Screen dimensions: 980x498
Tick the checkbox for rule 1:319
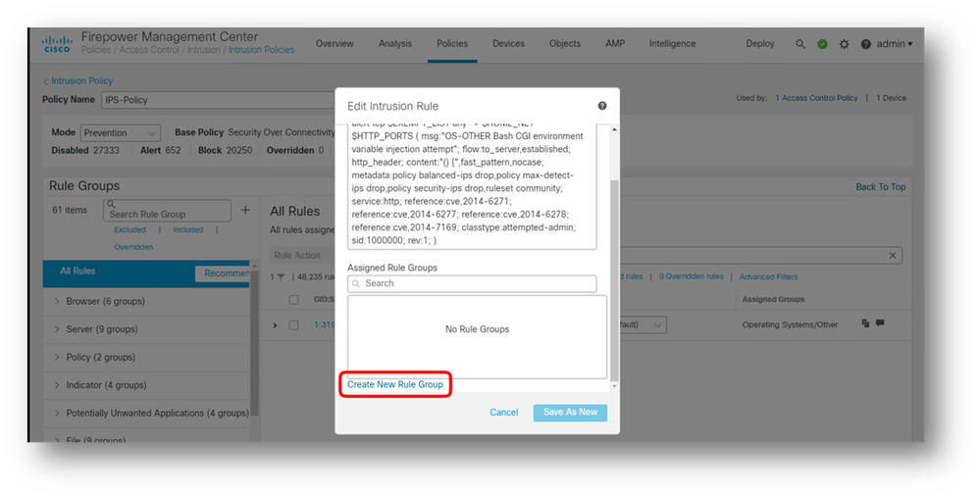(293, 325)
